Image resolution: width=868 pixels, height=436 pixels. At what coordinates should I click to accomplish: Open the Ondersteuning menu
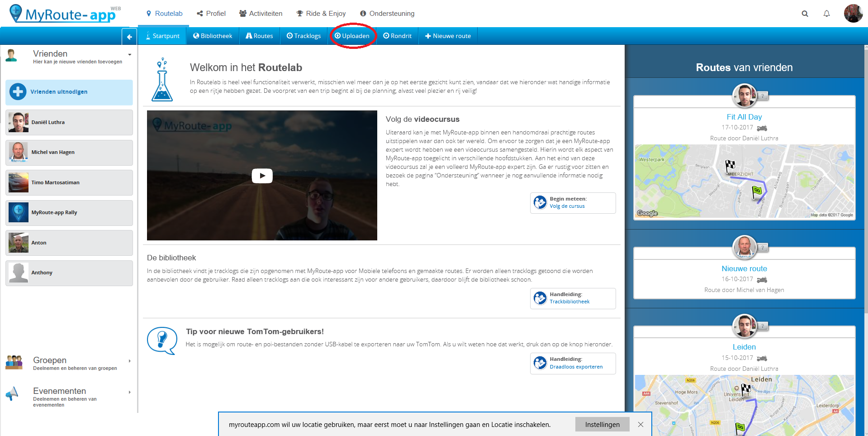[387, 14]
